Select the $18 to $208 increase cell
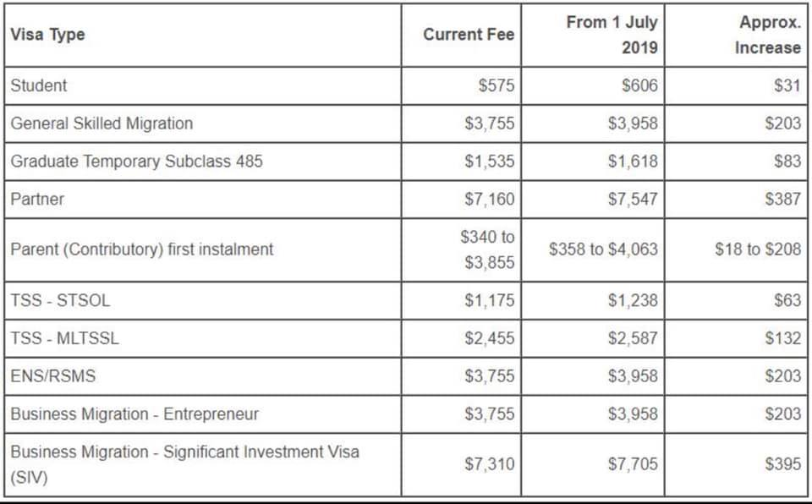Viewport: 812px width, 504px height. point(757,249)
